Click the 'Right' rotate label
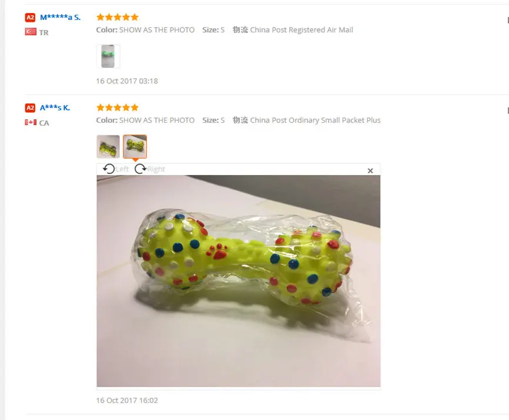Viewport: 509px width, 420px height. tap(156, 169)
